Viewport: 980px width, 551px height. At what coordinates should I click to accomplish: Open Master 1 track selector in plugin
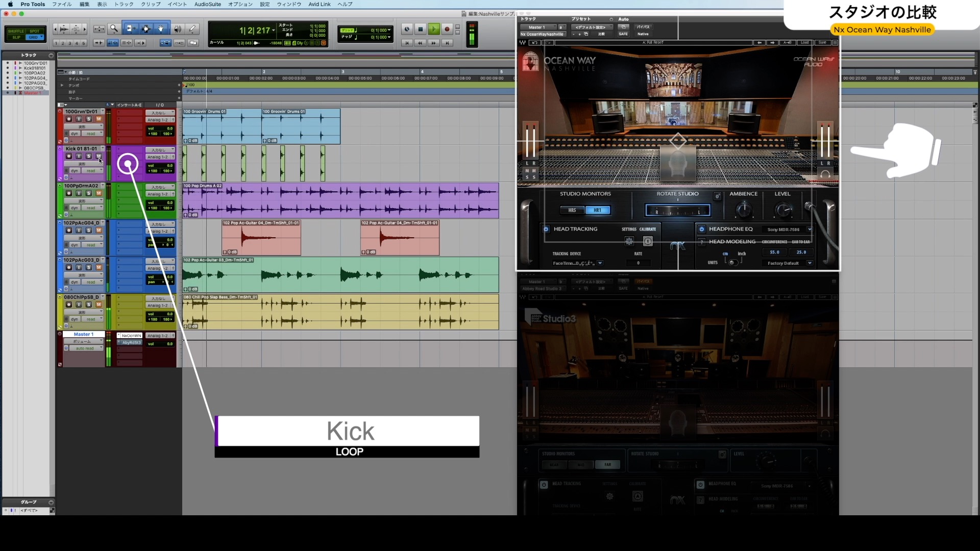coord(538,27)
